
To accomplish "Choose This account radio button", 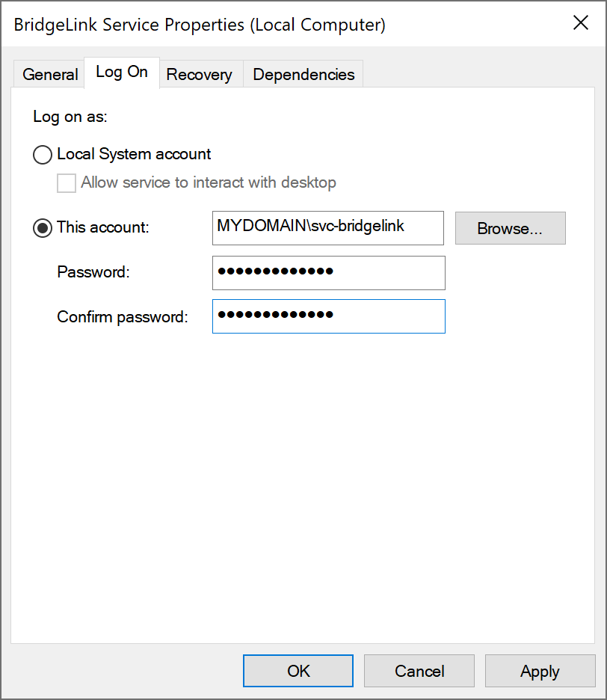I will (x=43, y=228).
